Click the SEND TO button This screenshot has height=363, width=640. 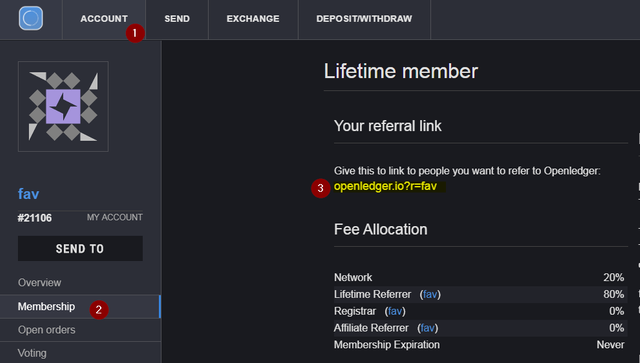(80, 249)
